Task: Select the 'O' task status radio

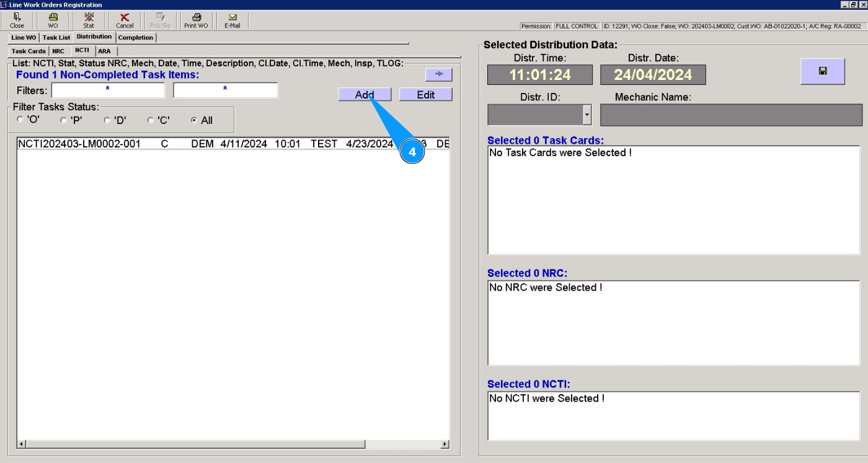Action: click(x=20, y=120)
